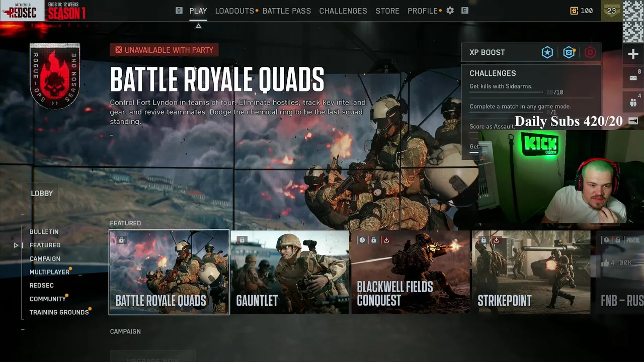Select MULTIPLAYER in the lobby sidebar
The height and width of the screenshot is (362, 644).
click(49, 272)
